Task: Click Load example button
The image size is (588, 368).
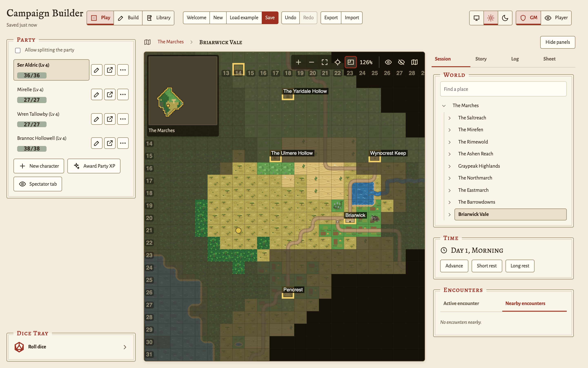Action: coord(244,18)
